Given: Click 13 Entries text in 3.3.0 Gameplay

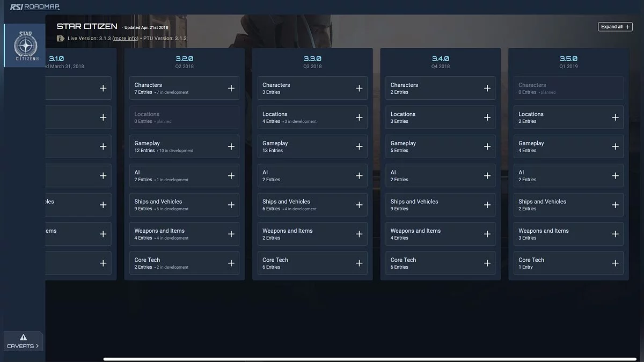Looking at the screenshot, I should [273, 151].
